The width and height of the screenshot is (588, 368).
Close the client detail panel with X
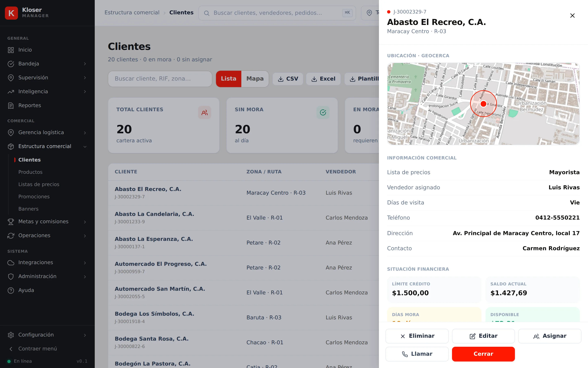(x=572, y=16)
